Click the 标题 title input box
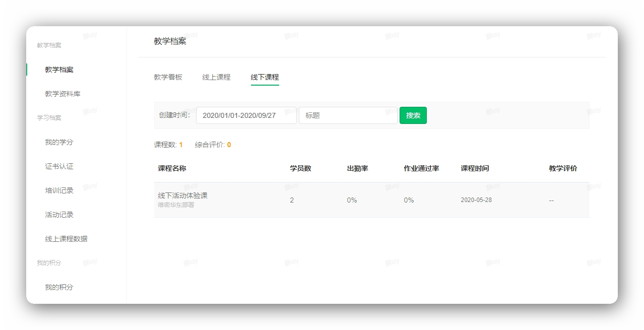The width and height of the screenshot is (644, 330). point(348,115)
